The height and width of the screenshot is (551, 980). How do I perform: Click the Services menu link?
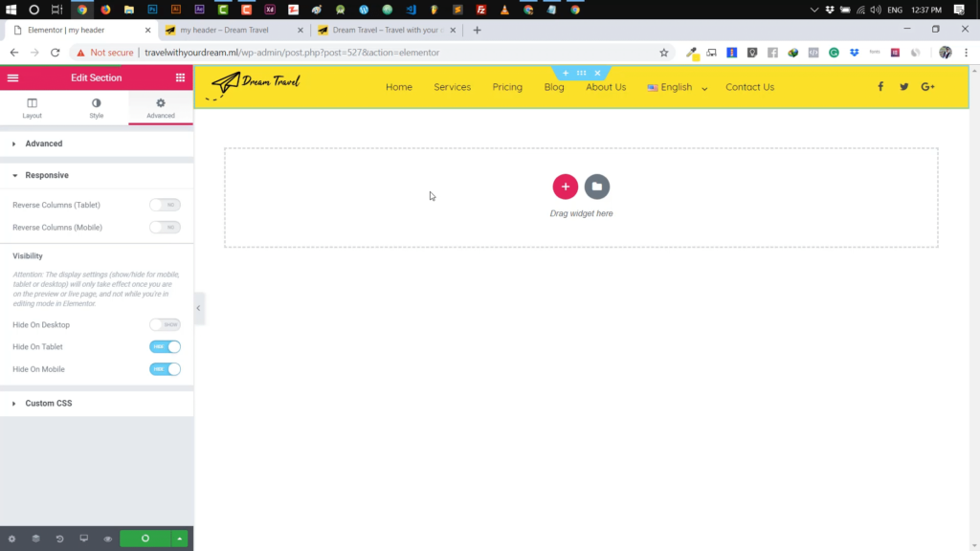(x=453, y=87)
